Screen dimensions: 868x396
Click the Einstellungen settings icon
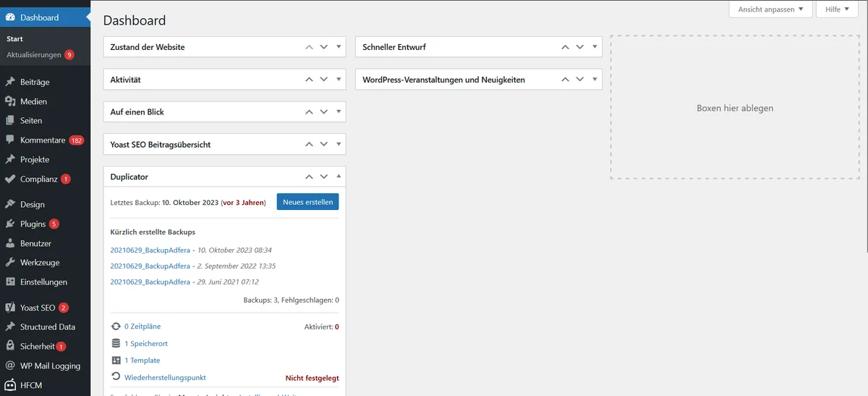click(x=10, y=282)
